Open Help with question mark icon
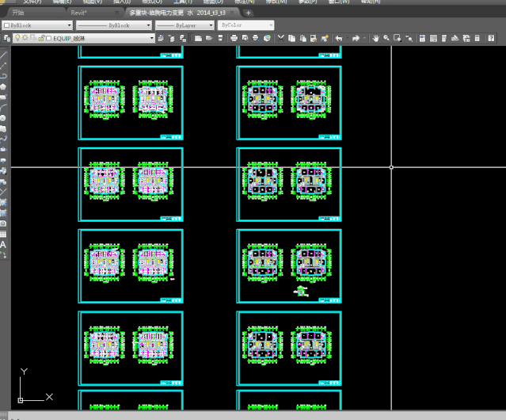Image resolution: width=506 pixels, height=420 pixels. tap(491, 38)
